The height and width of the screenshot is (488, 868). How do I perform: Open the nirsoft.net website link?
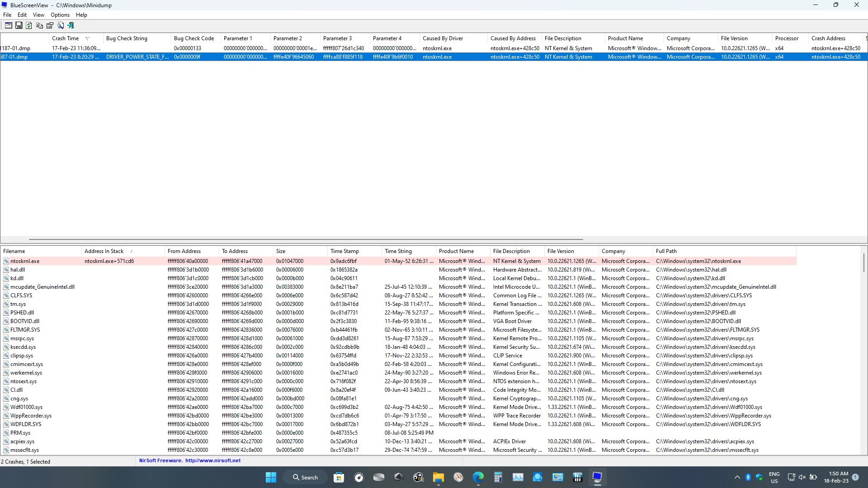coord(212,461)
